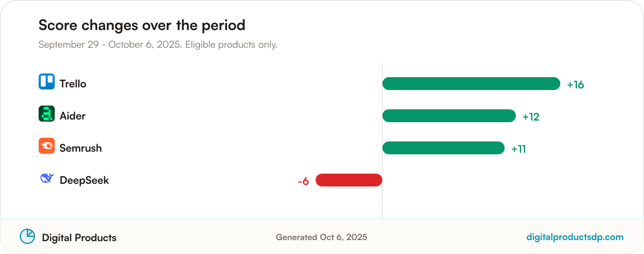The width and height of the screenshot is (644, 254).
Task: Select the Semrush product name
Action: click(x=80, y=148)
